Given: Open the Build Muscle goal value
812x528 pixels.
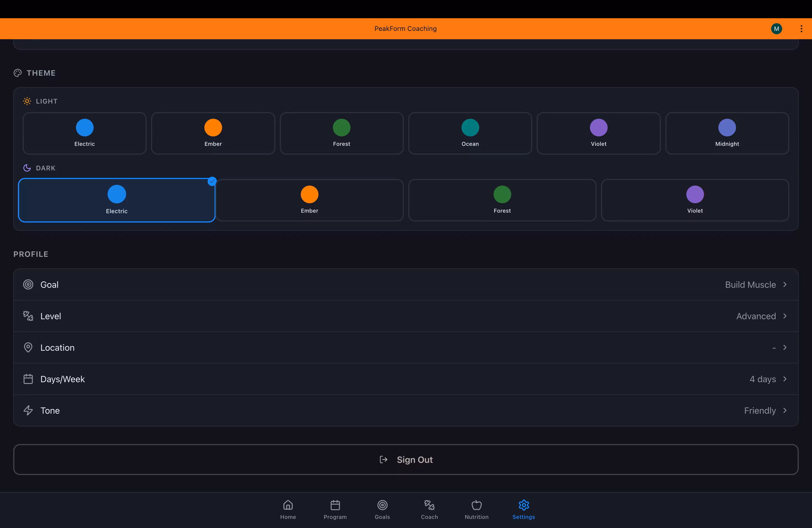Looking at the screenshot, I should coord(750,284).
